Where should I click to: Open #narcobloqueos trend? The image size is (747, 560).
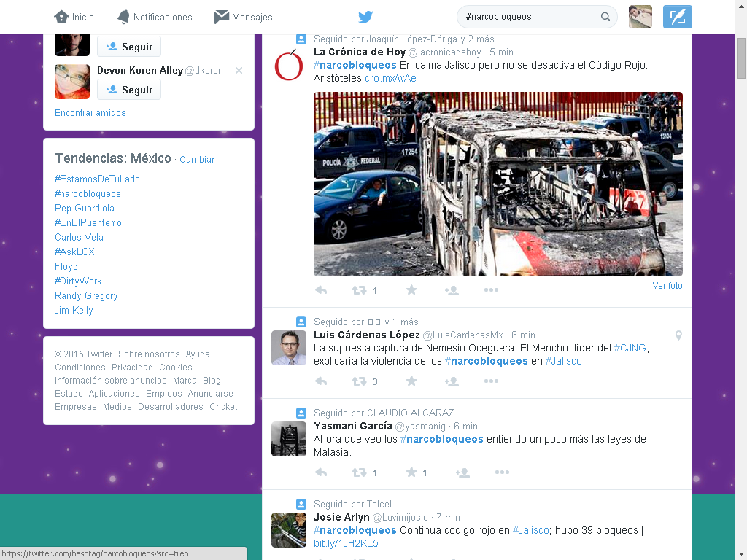coord(88,194)
